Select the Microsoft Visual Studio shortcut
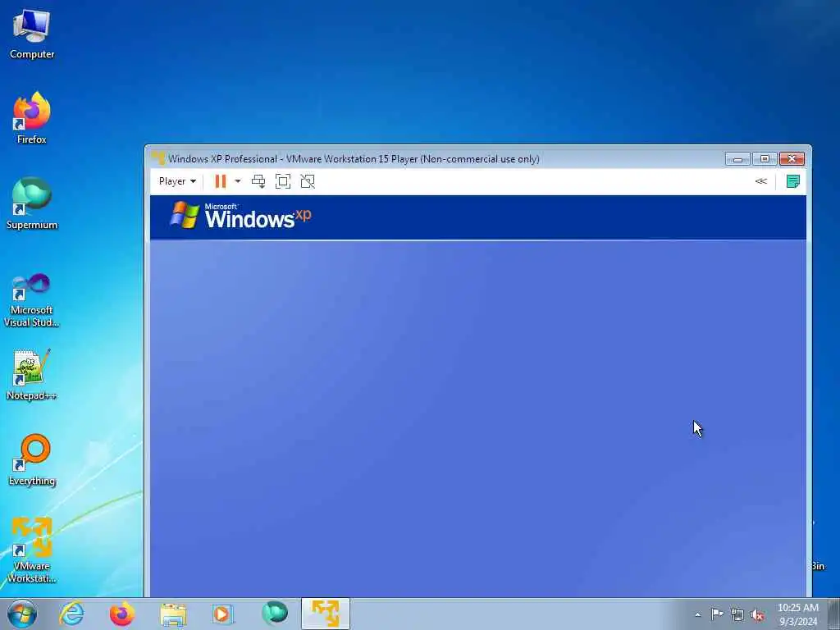 pyautogui.click(x=32, y=300)
